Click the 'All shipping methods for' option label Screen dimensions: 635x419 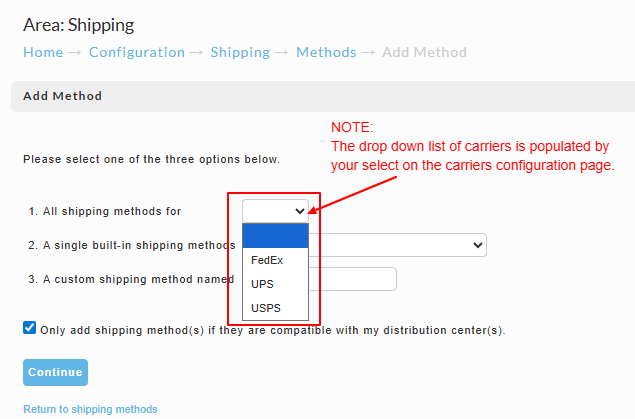(x=105, y=211)
